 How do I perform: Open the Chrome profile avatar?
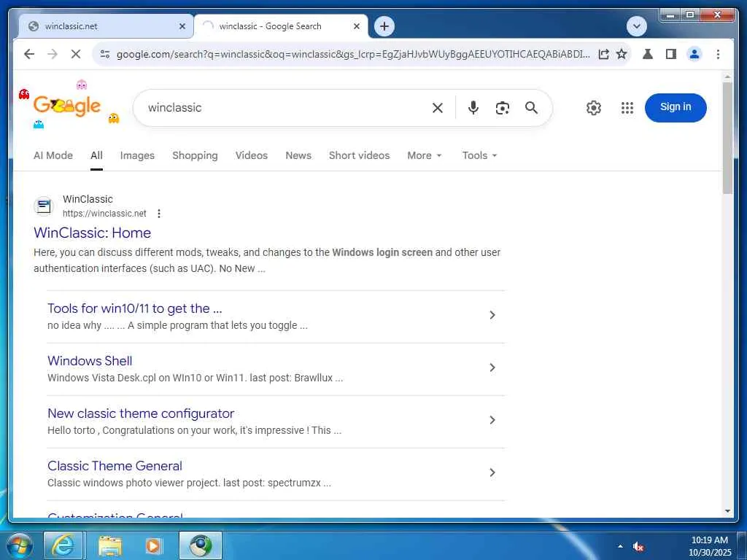click(x=694, y=54)
